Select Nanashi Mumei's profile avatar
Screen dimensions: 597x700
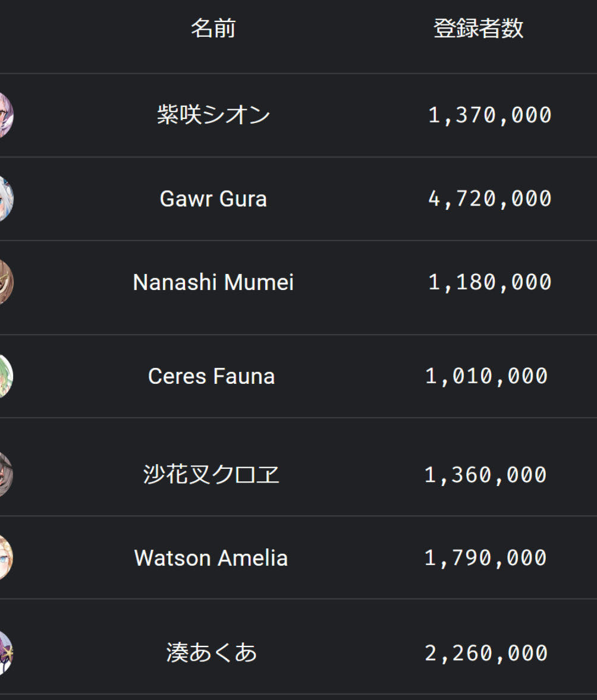click(x=6, y=282)
